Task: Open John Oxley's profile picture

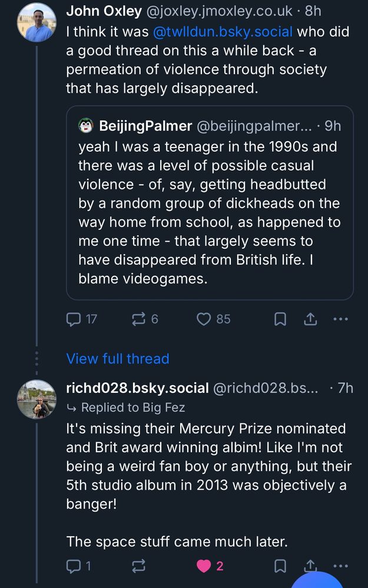Action: [x=37, y=22]
